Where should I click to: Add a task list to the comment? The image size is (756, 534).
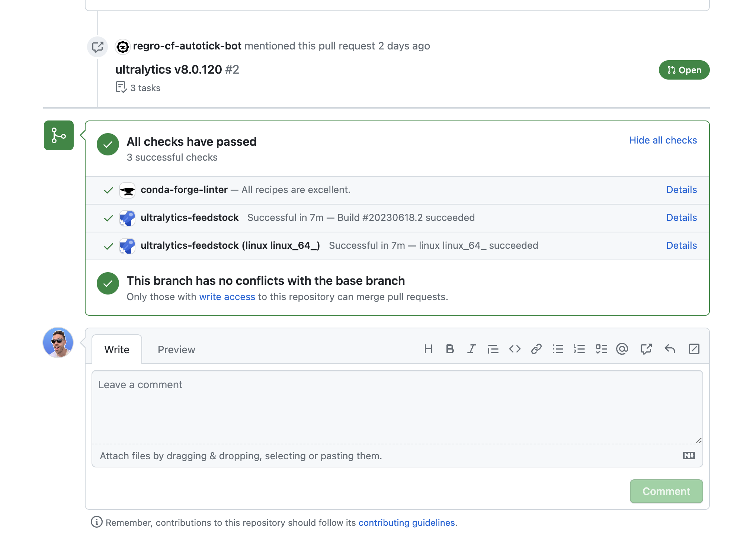tap(601, 349)
